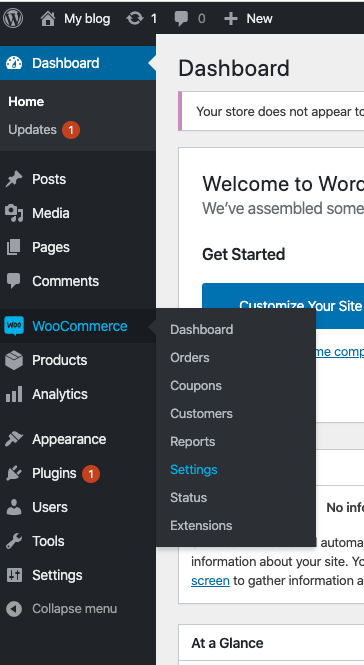Click the comments count 0 in admin bar
This screenshot has height=665, width=364.
[202, 19]
